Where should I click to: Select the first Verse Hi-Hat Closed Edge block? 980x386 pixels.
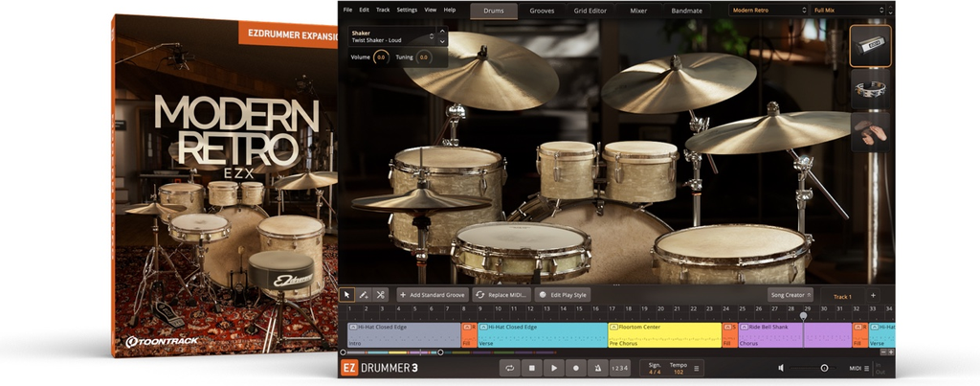(x=542, y=335)
